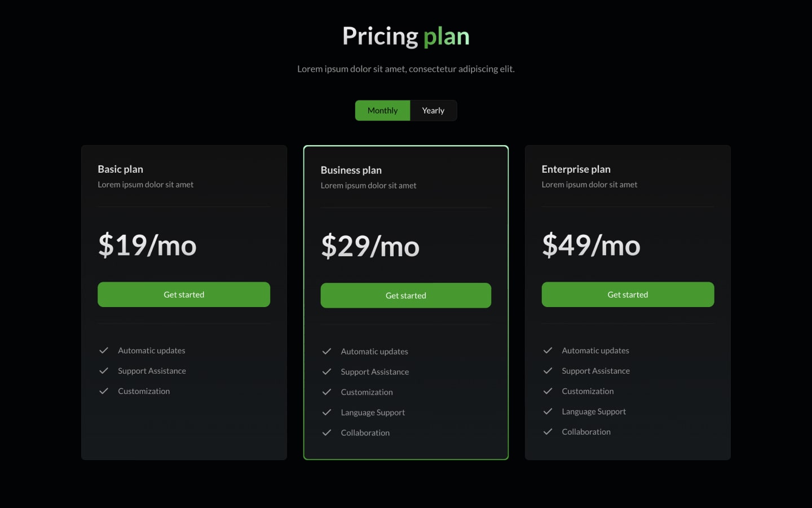Screen dimensions: 812x508
Task: Get started with the Basic plan
Action: [184, 294]
